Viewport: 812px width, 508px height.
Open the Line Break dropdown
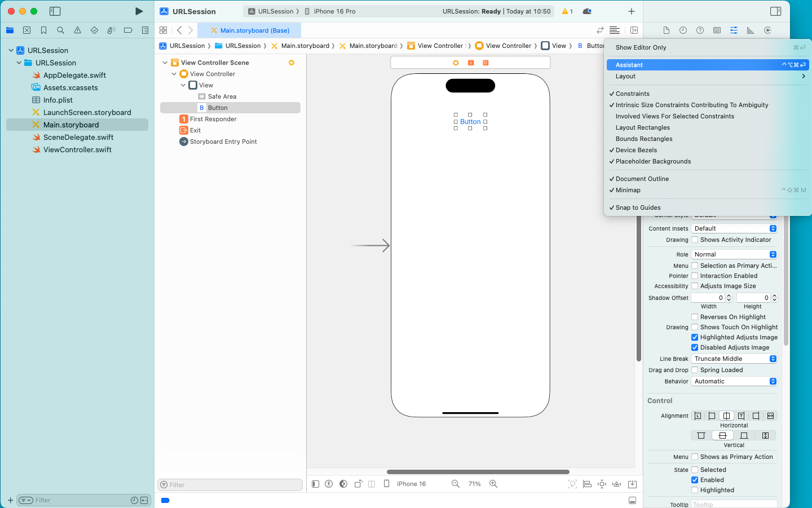(x=735, y=359)
